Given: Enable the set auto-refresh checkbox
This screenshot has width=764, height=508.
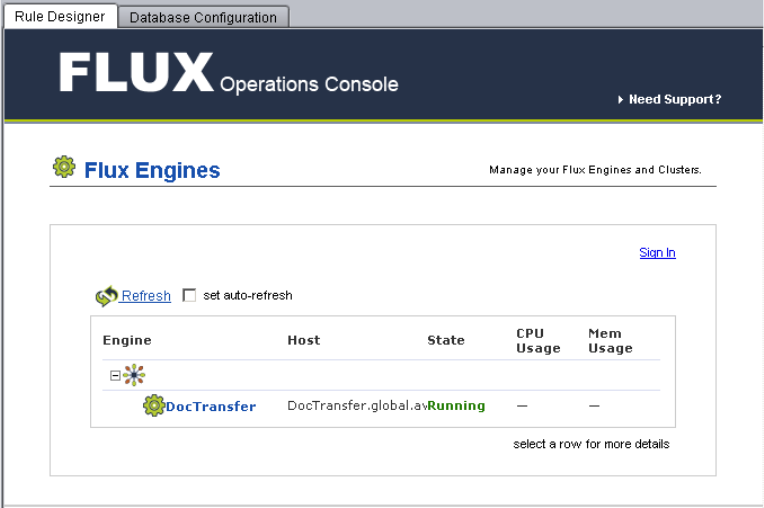Looking at the screenshot, I should (190, 295).
